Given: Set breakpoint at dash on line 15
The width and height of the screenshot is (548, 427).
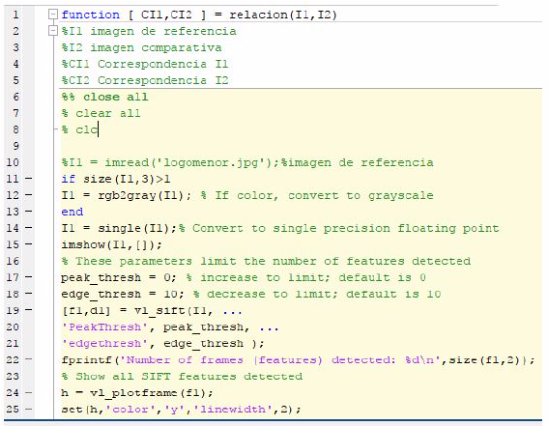Looking at the screenshot, I should pyautogui.click(x=29, y=244).
